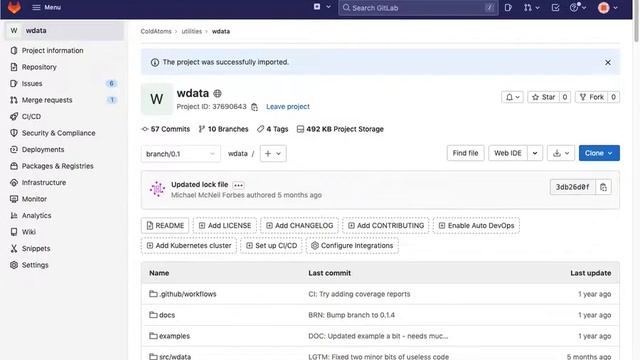640x360 pixels.
Task: Copy the project ID
Action: (x=254, y=107)
